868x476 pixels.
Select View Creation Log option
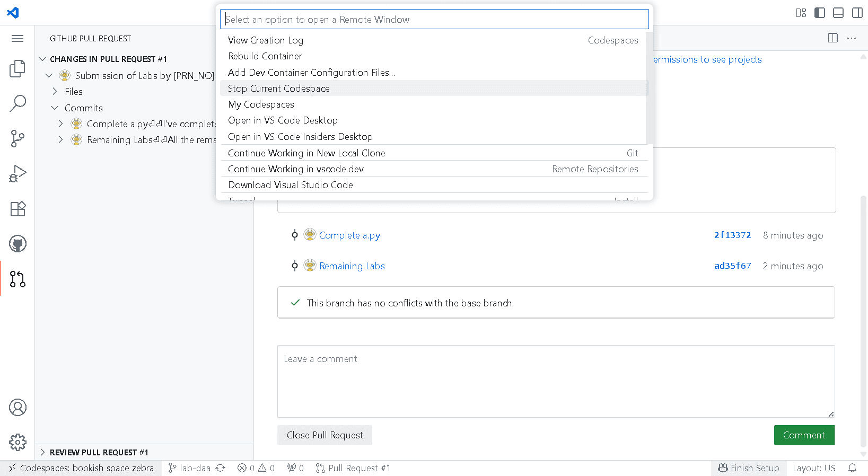(x=433, y=40)
